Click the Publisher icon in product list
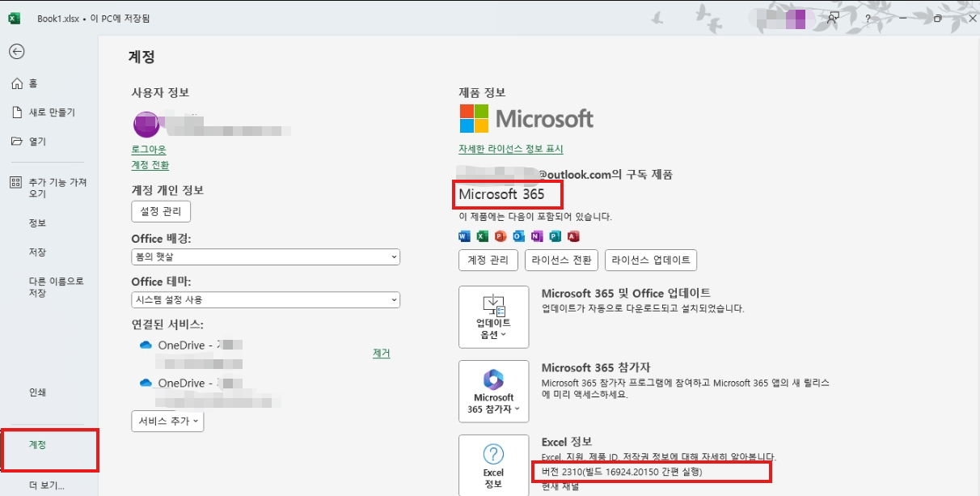Image resolution: width=980 pixels, height=496 pixels. click(x=555, y=236)
